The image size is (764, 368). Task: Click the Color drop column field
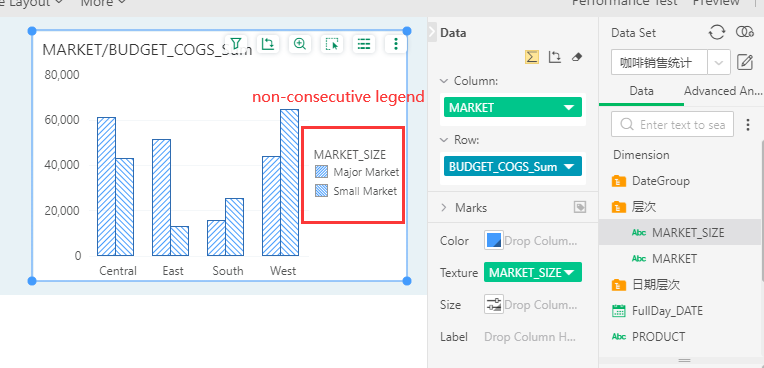tap(541, 241)
